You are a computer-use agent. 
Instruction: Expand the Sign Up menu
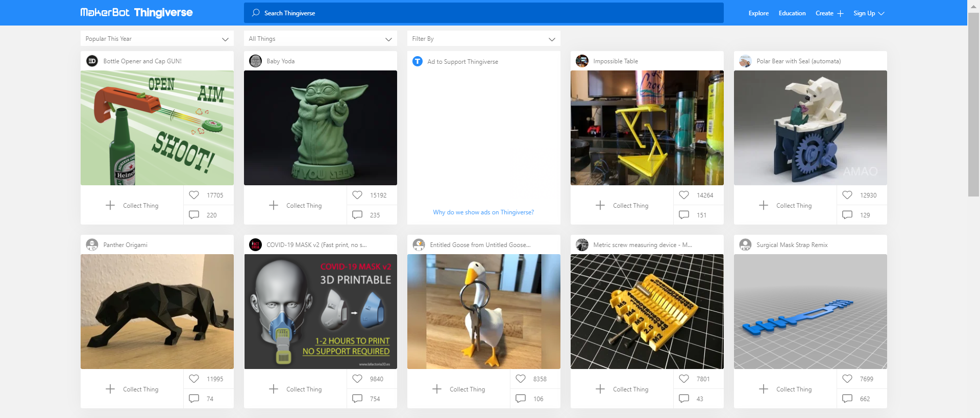tap(869, 13)
